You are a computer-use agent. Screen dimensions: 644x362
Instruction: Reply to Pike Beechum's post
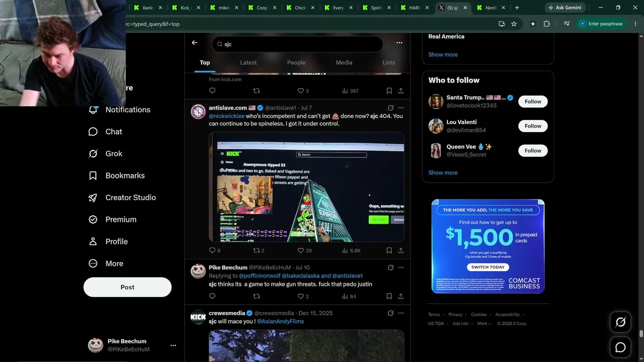coord(212,296)
